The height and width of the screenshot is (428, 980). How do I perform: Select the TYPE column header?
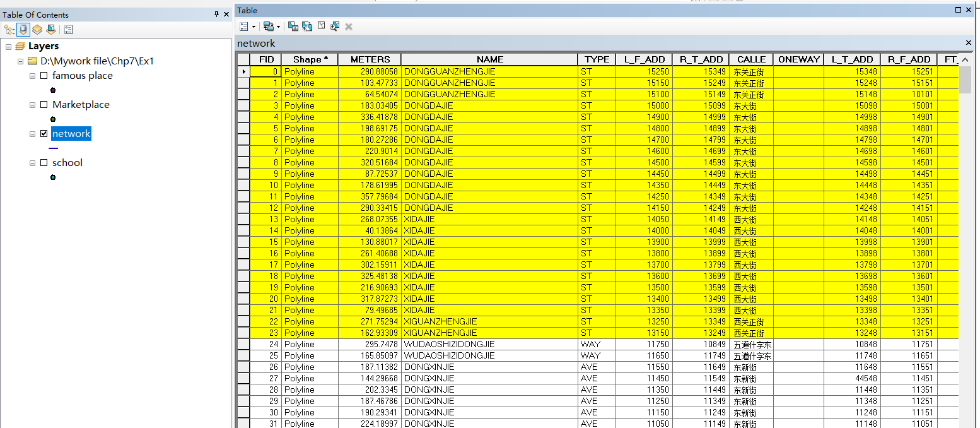pyautogui.click(x=597, y=59)
